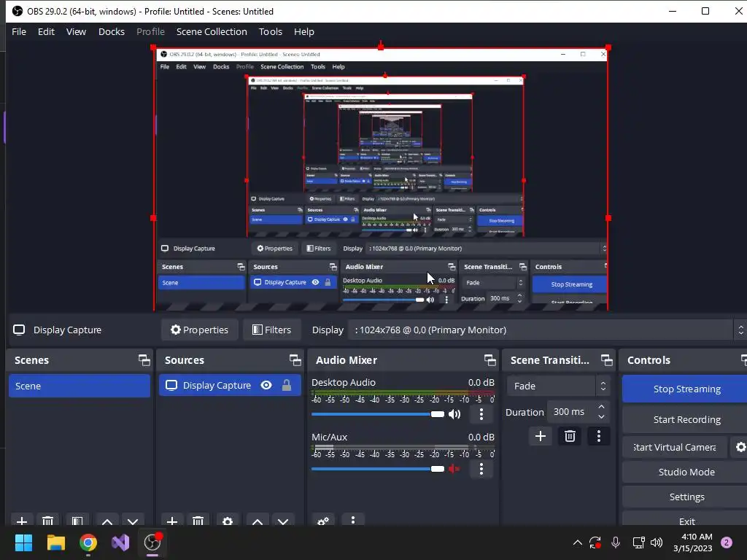This screenshot has width=747, height=560.
Task: Open taskbar clock showing 4:10 AM
Action: 693,542
